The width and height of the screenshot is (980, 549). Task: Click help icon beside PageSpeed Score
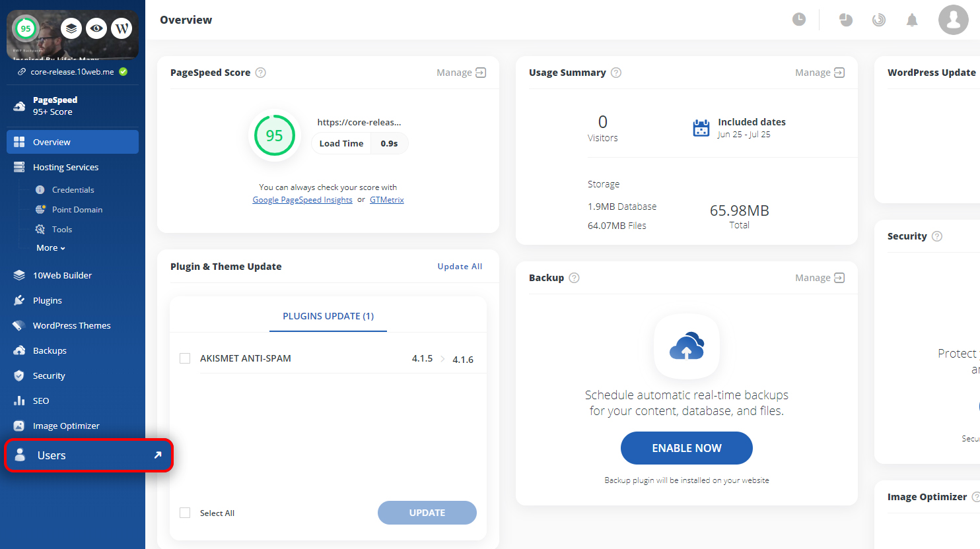point(261,73)
